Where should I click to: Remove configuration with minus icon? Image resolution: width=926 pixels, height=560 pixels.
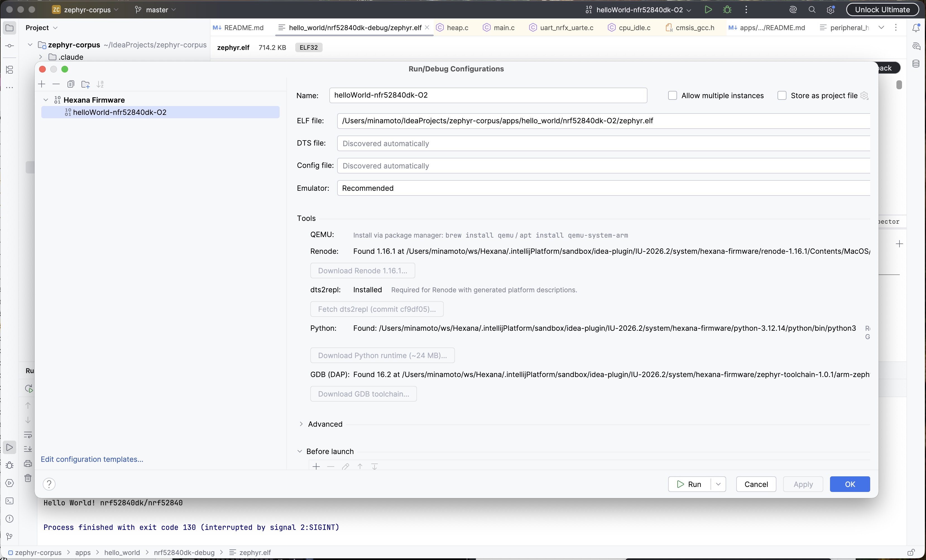click(x=56, y=84)
